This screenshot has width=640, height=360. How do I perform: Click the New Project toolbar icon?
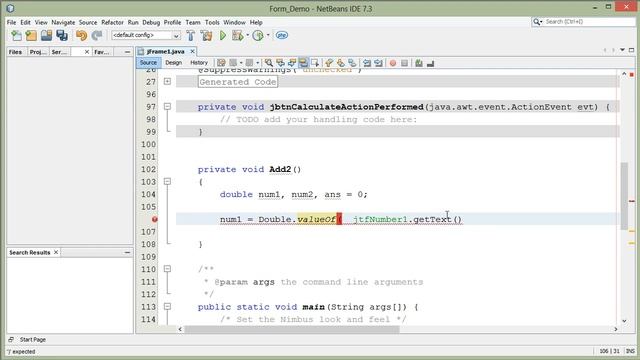click(x=31, y=36)
